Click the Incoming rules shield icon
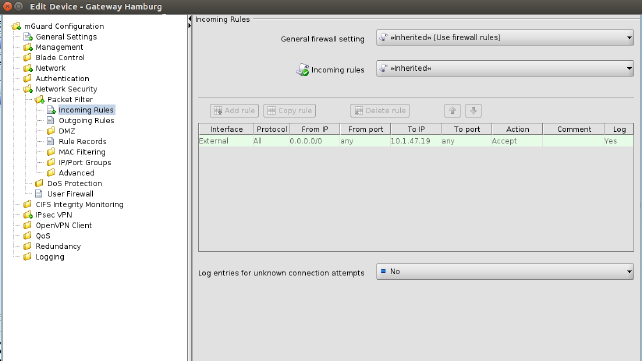The height and width of the screenshot is (361, 642). click(303, 70)
